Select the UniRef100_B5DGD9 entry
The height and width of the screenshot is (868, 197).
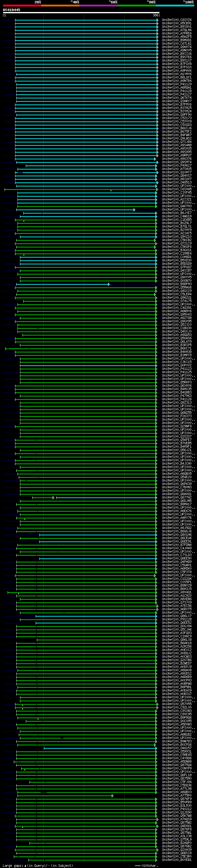coord(176,264)
